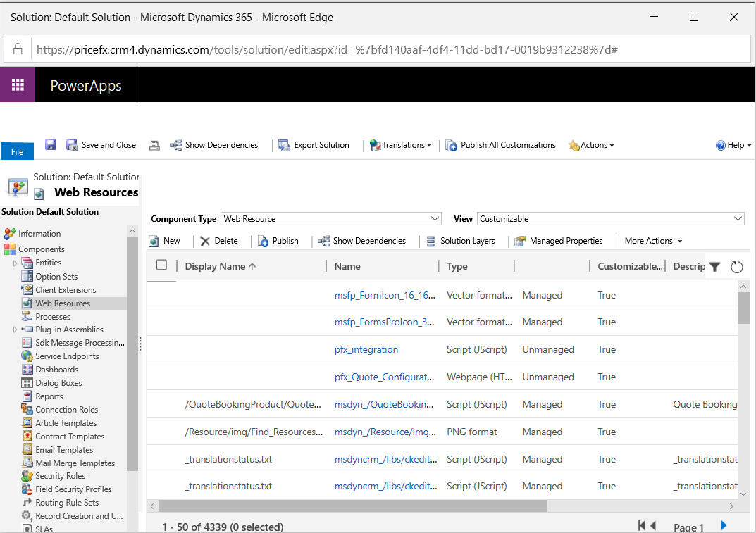Click the printer icon in the top toolbar
This screenshot has width=756, height=533.
[154, 145]
